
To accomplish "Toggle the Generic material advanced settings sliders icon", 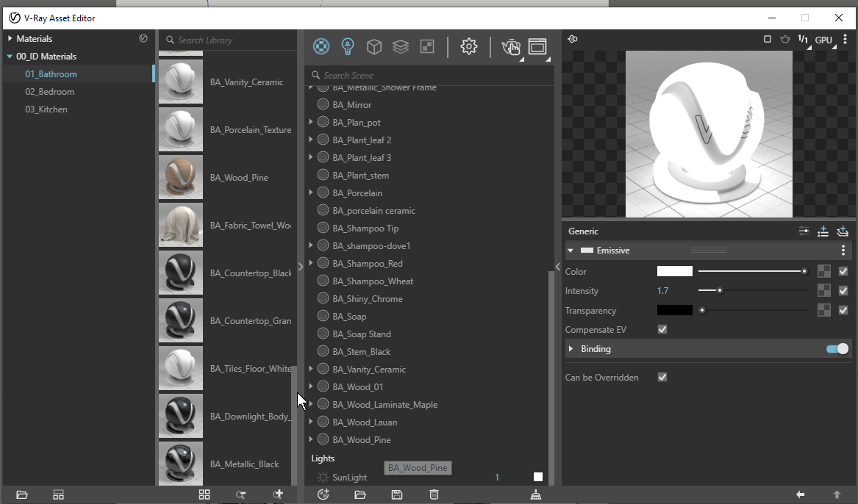I will pyautogui.click(x=804, y=231).
